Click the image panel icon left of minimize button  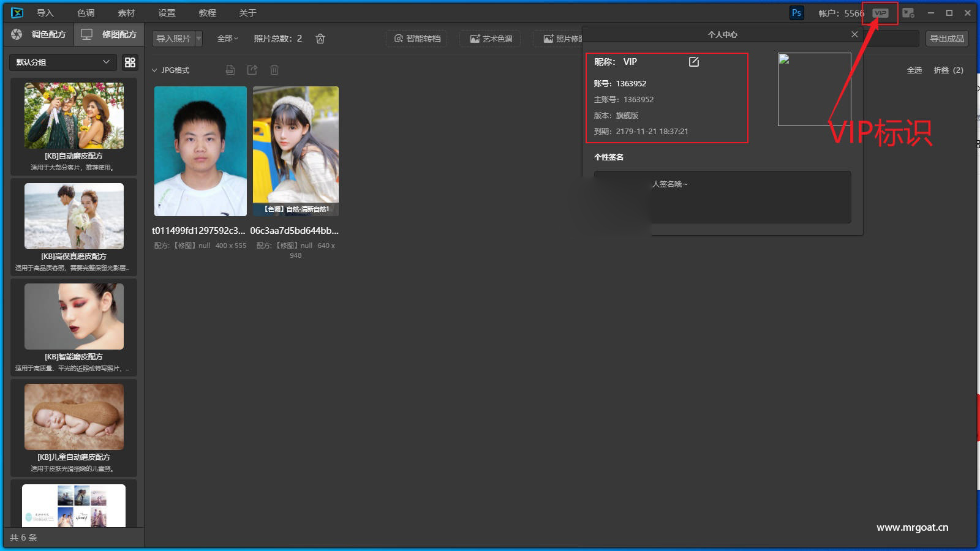coord(908,13)
